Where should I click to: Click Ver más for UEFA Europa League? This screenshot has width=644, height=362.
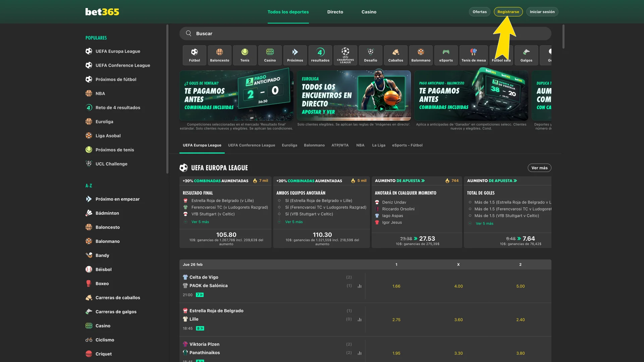pyautogui.click(x=539, y=168)
